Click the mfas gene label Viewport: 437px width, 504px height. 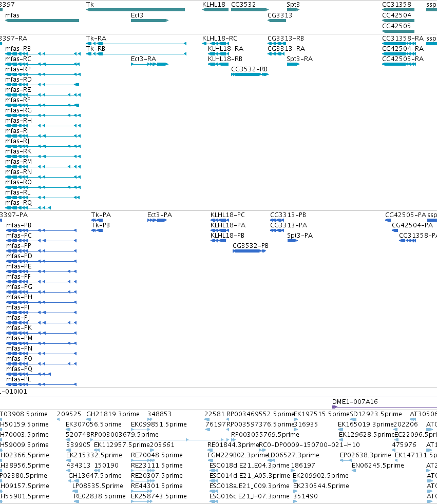pos(12,15)
